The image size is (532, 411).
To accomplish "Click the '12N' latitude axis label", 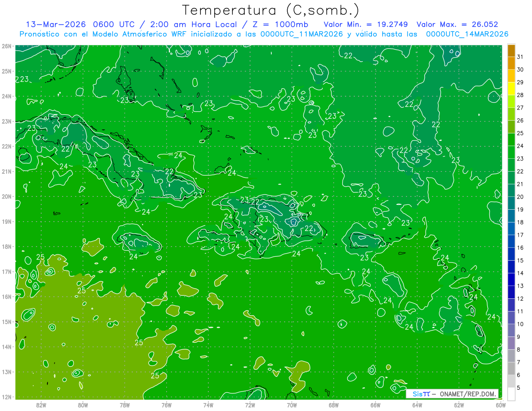I will (x=6, y=397).
